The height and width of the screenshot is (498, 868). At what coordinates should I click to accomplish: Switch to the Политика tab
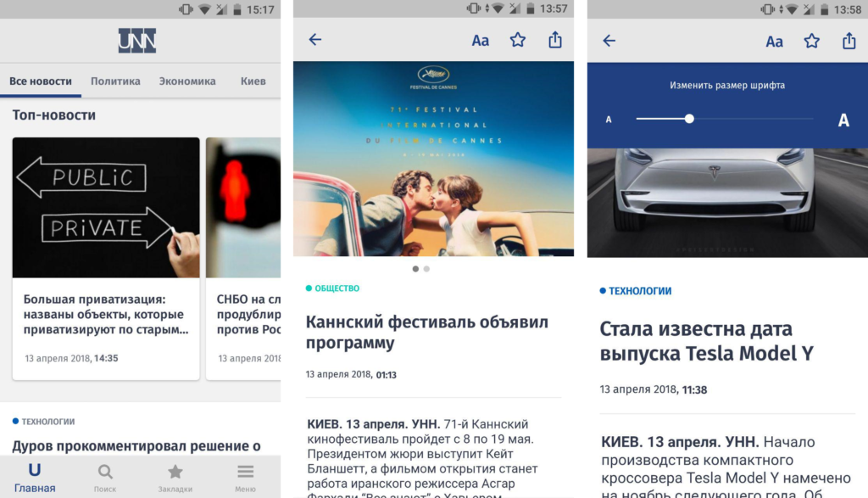click(x=115, y=81)
